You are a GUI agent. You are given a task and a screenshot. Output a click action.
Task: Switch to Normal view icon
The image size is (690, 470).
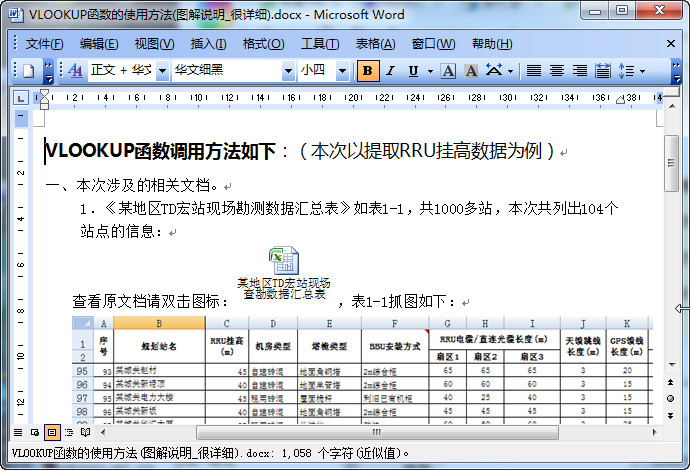(x=18, y=432)
